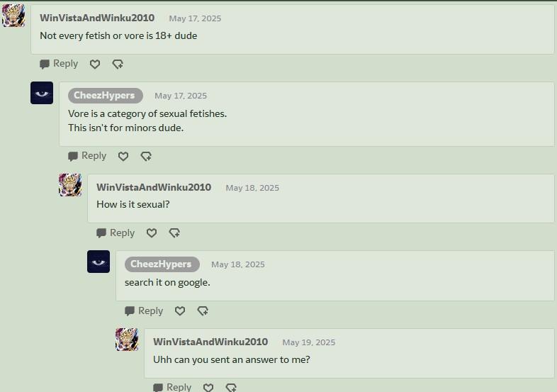Give badge to May 19 comment

[x=231, y=387]
